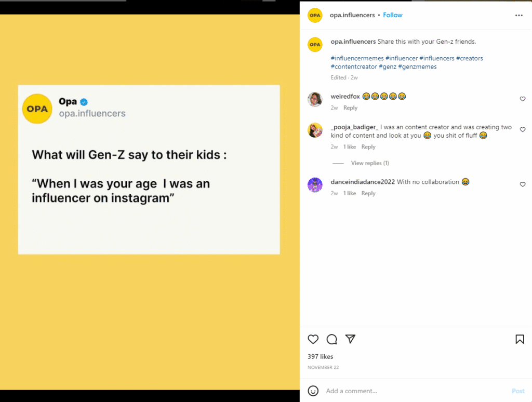The image size is (532, 402).
Task: Open weiredfox's profile avatar
Action: (x=315, y=99)
